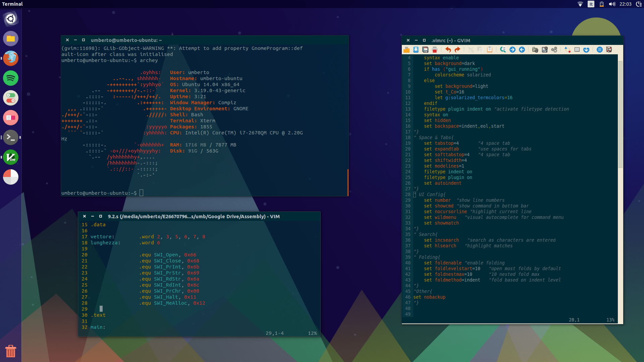The width and height of the screenshot is (644, 362).
Task: Click 'vettore:' label in the VIM assembly window
Action: (x=102, y=237)
